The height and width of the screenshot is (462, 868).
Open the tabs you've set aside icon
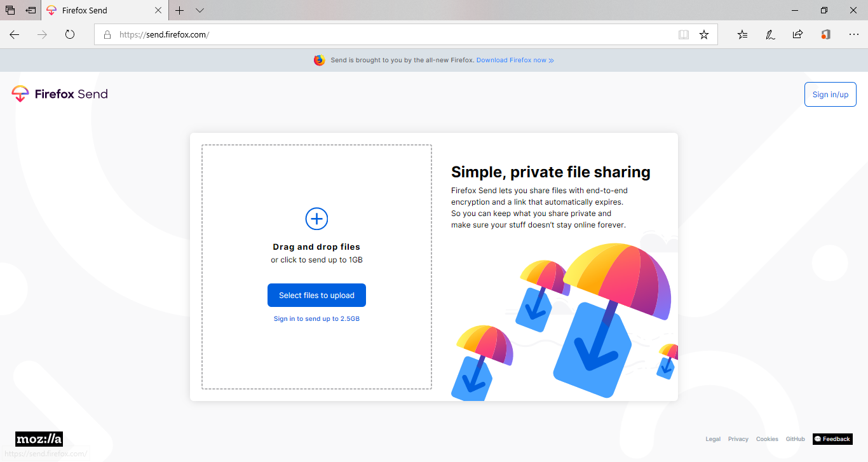pos(10,10)
